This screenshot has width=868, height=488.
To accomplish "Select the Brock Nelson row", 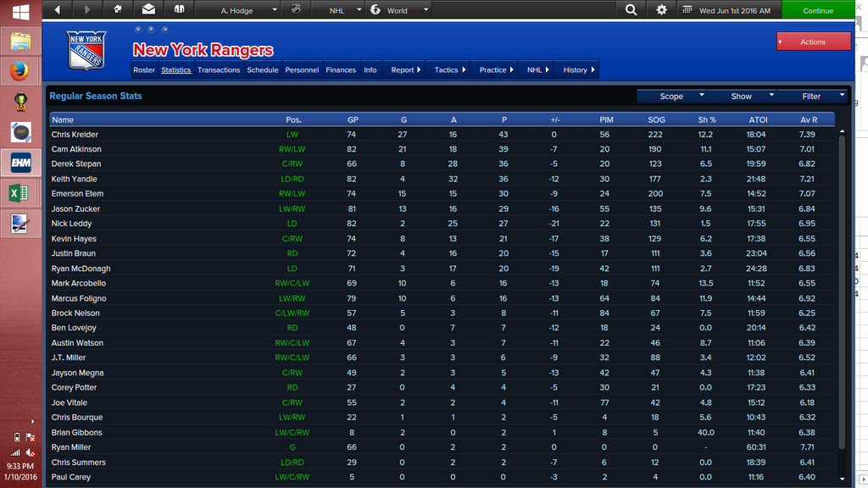I will pyautogui.click(x=442, y=313).
